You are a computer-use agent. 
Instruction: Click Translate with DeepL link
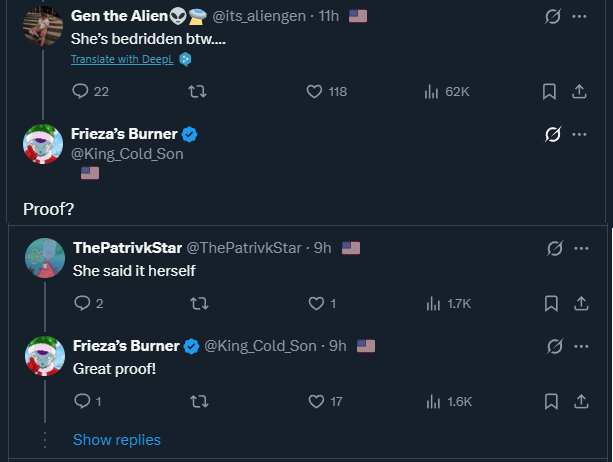coord(123,59)
